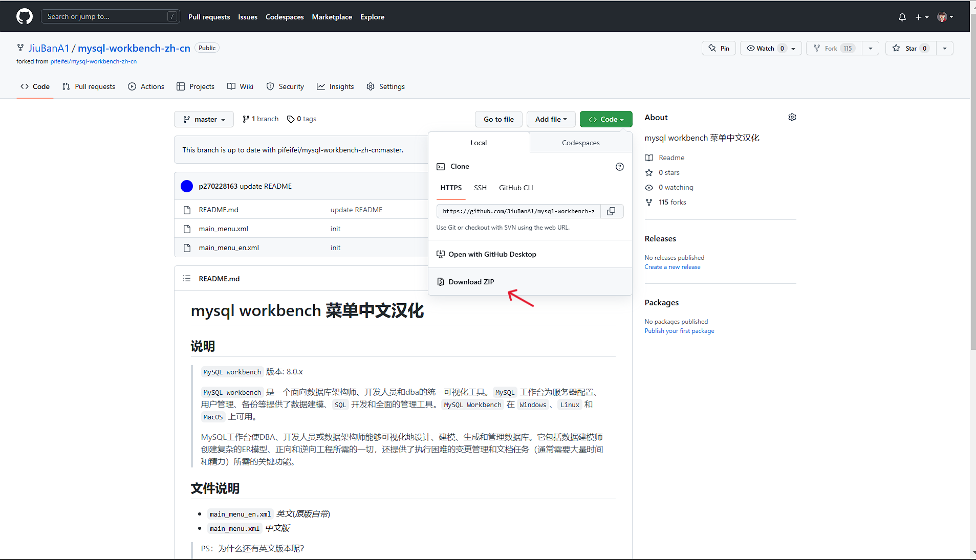Open the main_menu.xml file

pyautogui.click(x=224, y=229)
